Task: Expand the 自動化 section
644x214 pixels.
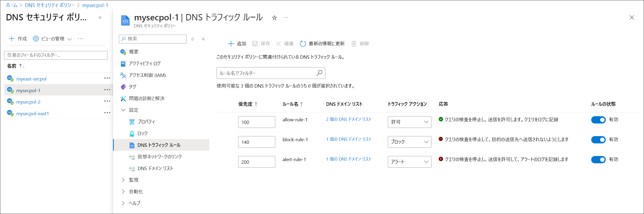Action: pyautogui.click(x=123, y=191)
